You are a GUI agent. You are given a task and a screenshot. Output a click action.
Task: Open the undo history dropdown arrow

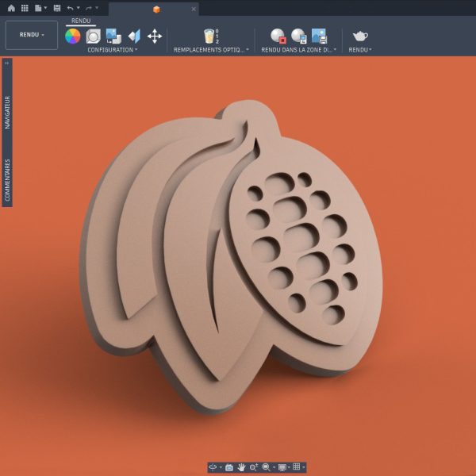[x=78, y=8]
